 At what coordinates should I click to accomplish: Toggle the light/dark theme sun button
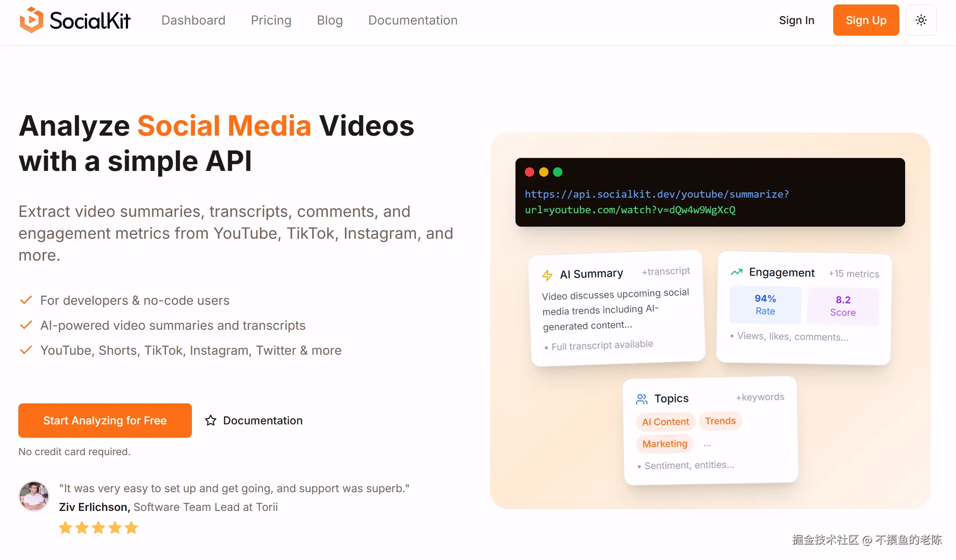click(x=921, y=20)
